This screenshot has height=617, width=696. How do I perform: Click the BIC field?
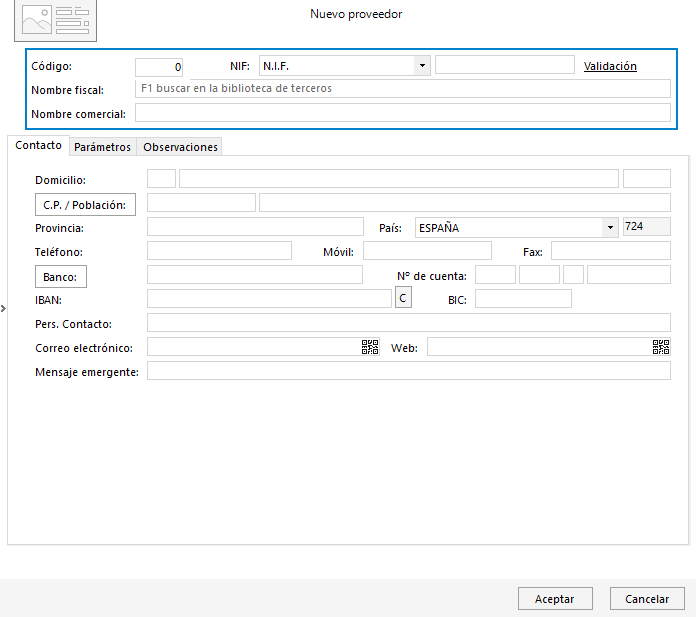tap(523, 298)
